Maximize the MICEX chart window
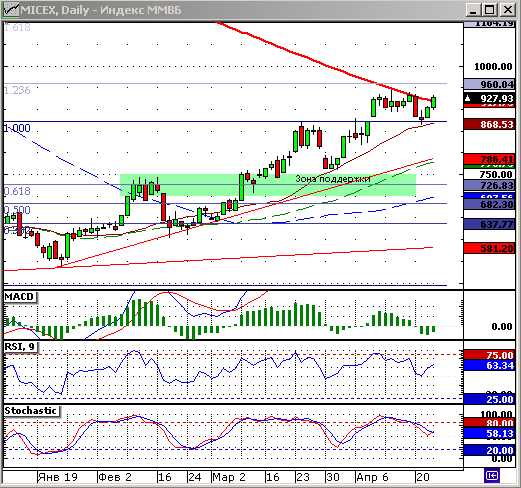The image size is (521, 488). pos(490,10)
